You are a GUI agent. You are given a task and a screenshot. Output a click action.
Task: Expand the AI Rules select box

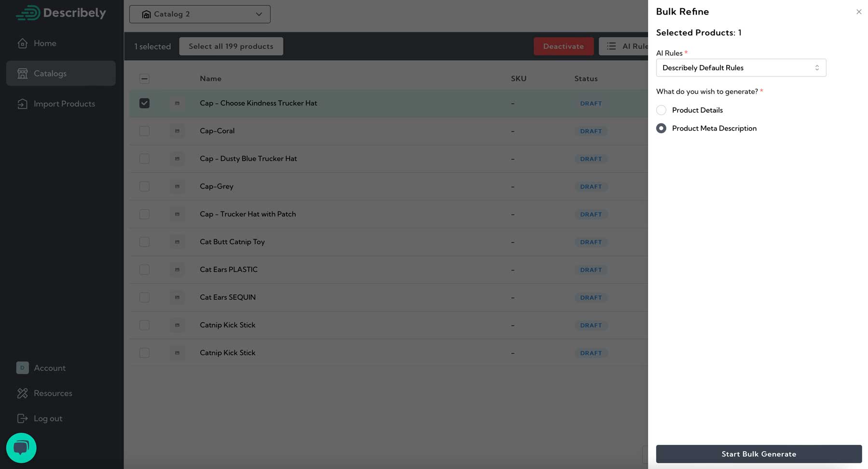[740, 68]
